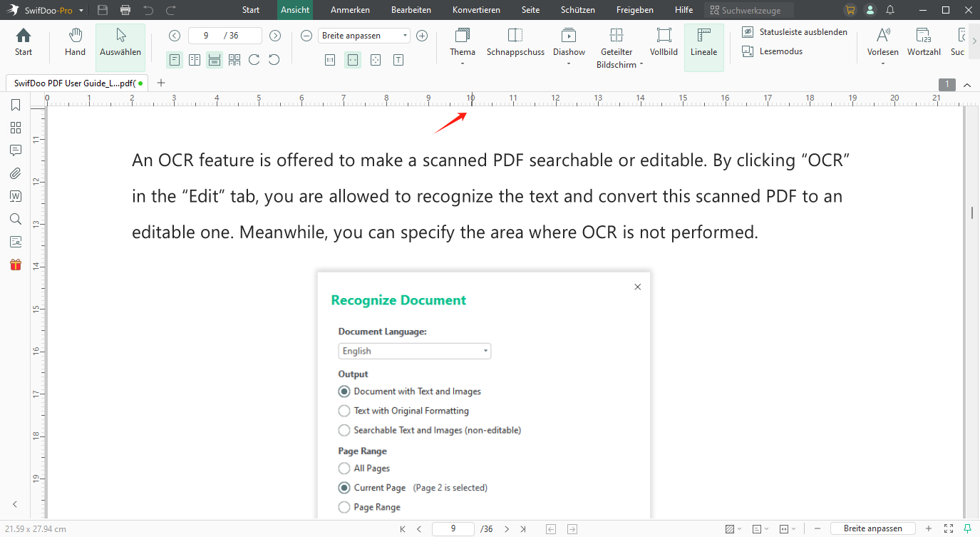
Task: Open the search magnifier in sidebar
Action: [15, 219]
